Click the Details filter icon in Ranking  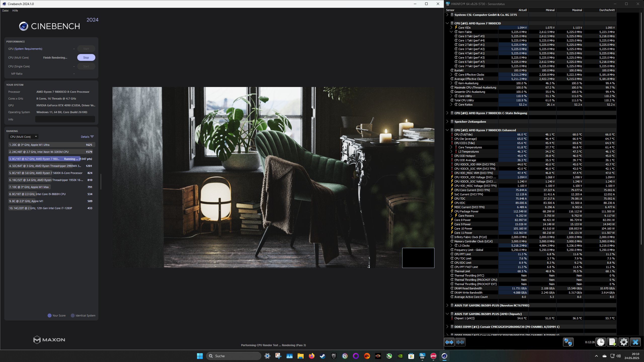point(92,137)
